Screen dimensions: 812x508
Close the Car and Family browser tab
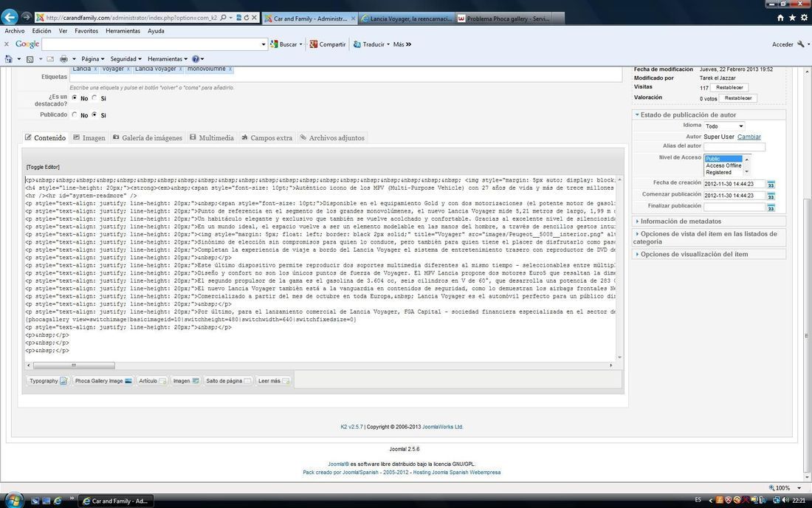(x=353, y=18)
